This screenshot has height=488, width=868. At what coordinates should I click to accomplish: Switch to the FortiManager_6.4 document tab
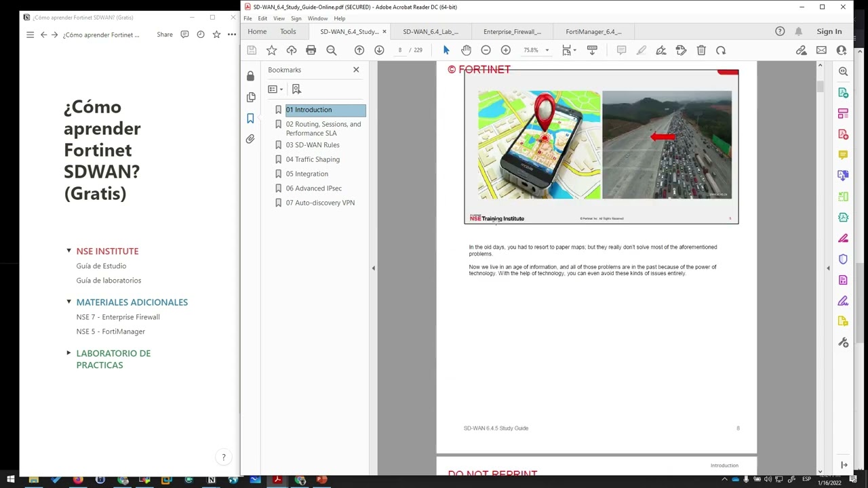pos(593,32)
